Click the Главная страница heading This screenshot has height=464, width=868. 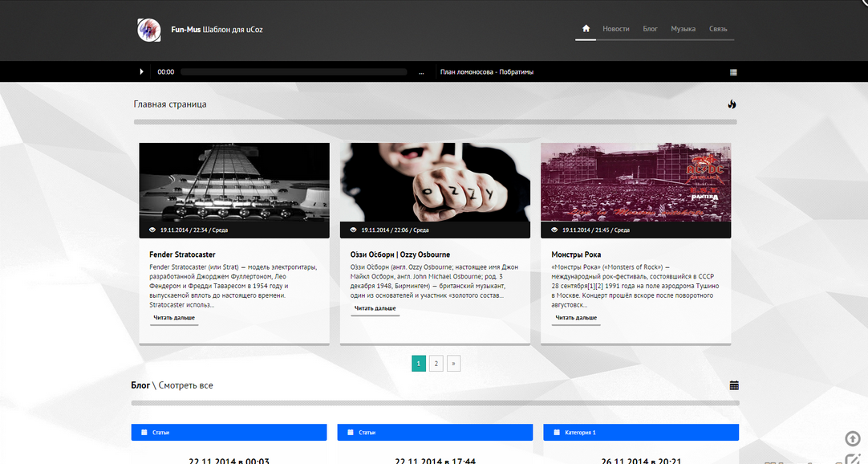pos(170,104)
